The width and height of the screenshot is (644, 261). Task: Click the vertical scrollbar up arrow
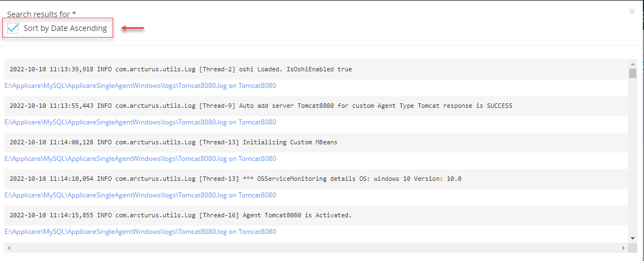pyautogui.click(x=632, y=63)
